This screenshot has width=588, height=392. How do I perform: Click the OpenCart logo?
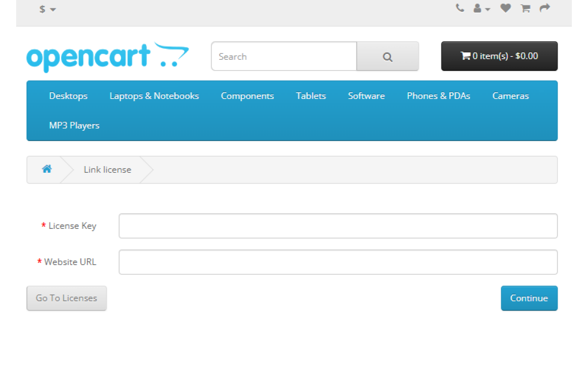pos(107,57)
